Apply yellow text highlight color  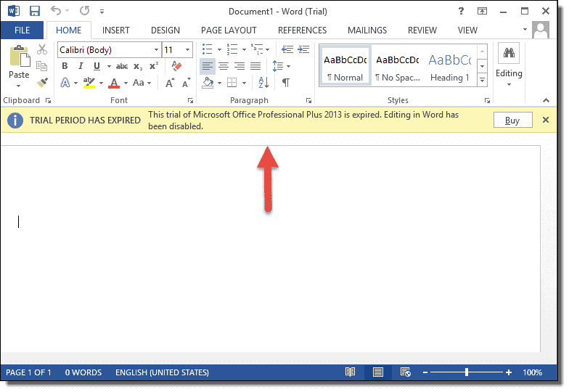pos(89,83)
